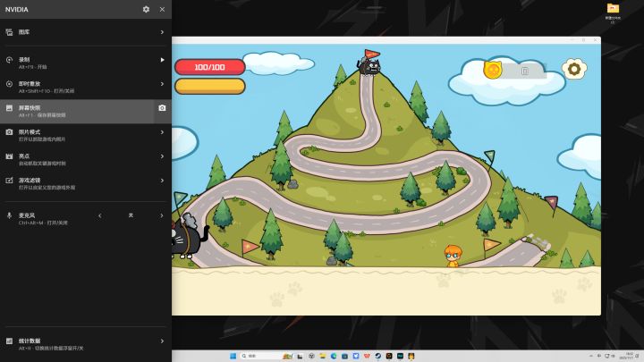Open the 图库 gallery entry

pyautogui.click(x=86, y=32)
